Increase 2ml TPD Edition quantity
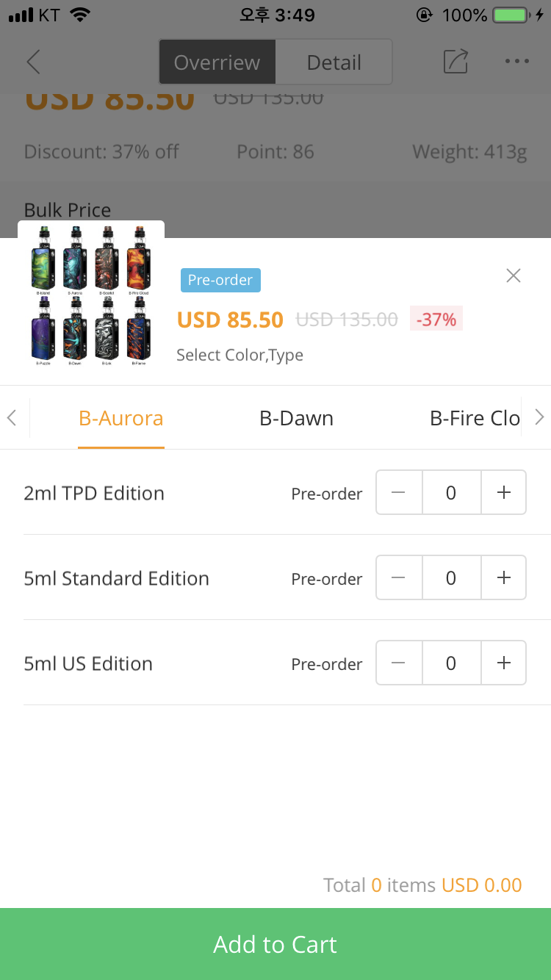The width and height of the screenshot is (551, 980). tap(504, 493)
